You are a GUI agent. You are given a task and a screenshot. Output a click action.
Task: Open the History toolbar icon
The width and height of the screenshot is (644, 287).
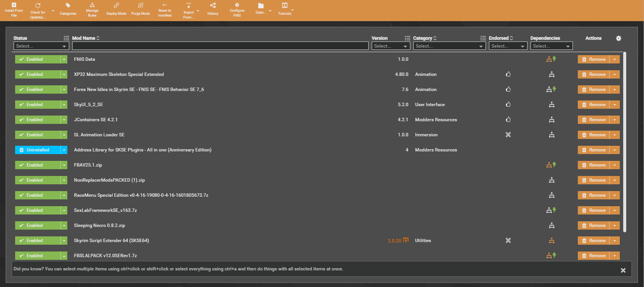pyautogui.click(x=213, y=6)
